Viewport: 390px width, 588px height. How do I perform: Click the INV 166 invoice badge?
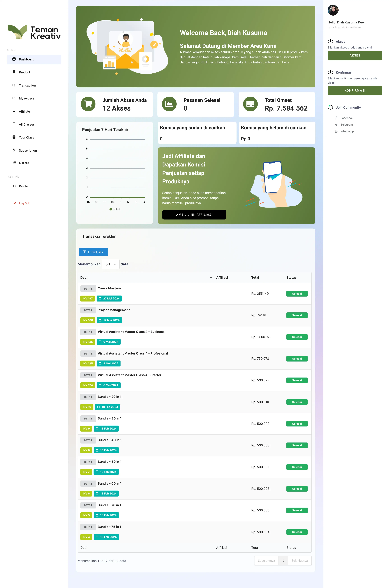(x=88, y=320)
